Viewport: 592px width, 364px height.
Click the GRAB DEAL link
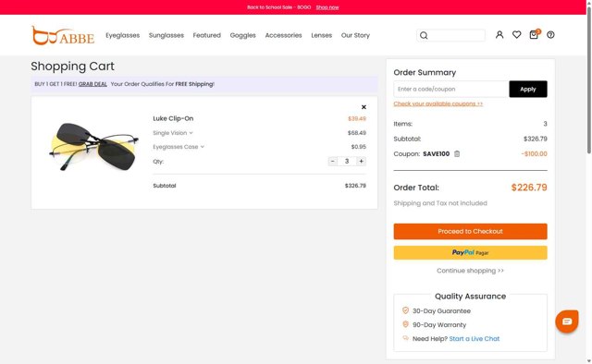tap(92, 84)
